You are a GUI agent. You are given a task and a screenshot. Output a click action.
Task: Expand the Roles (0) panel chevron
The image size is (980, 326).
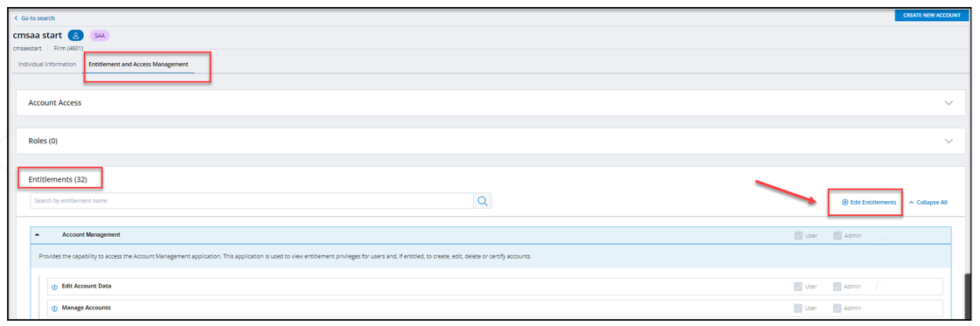click(949, 141)
